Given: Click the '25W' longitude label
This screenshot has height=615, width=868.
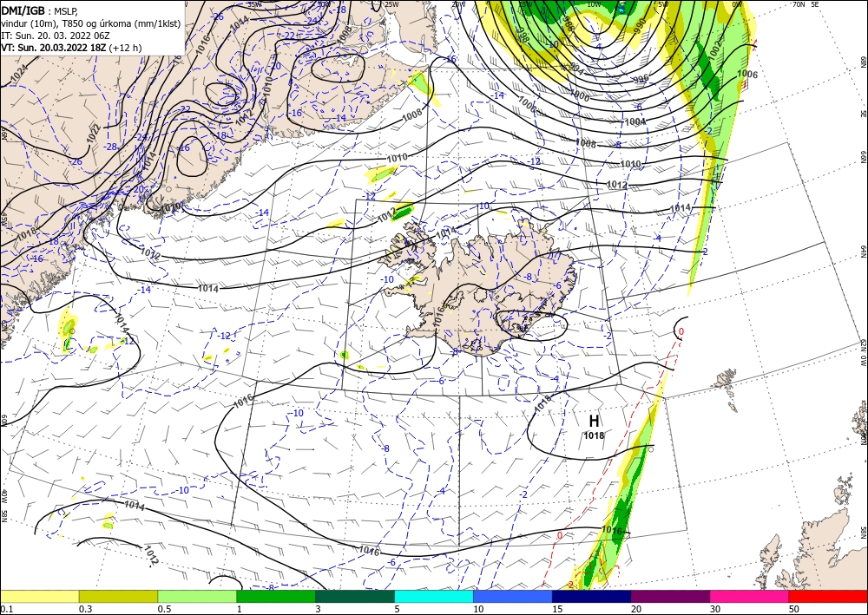Looking at the screenshot, I should point(391,4).
